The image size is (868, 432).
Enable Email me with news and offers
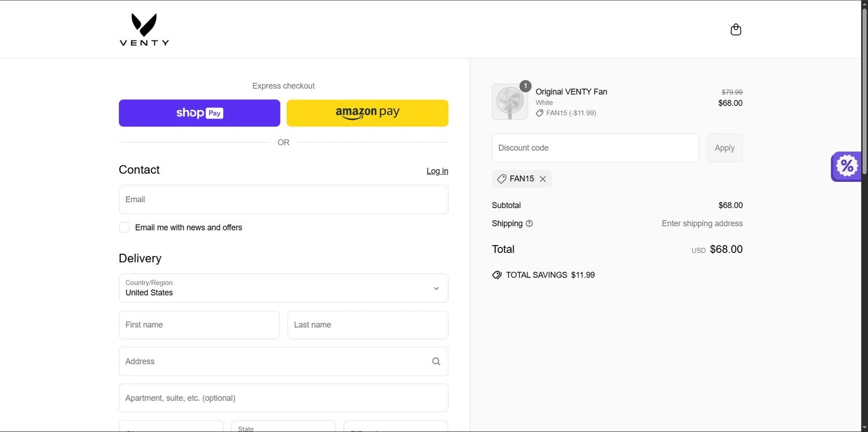click(x=124, y=228)
